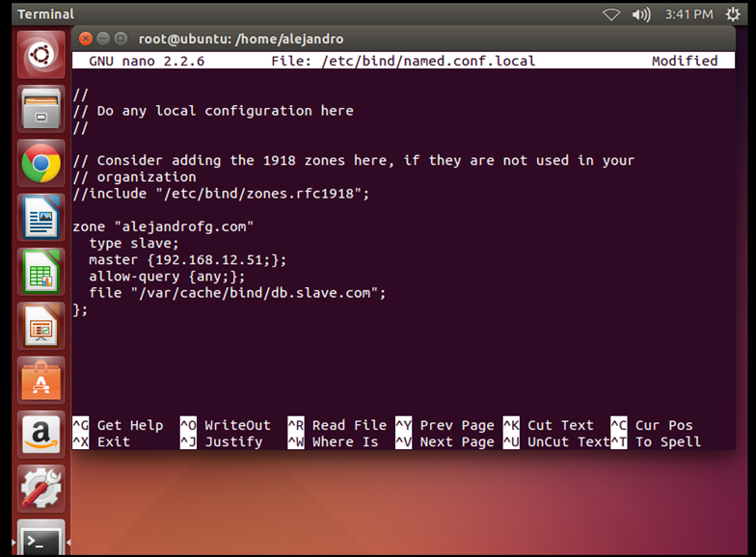
Task: Place cursor on 'type slave;' line
Action: click(133, 243)
